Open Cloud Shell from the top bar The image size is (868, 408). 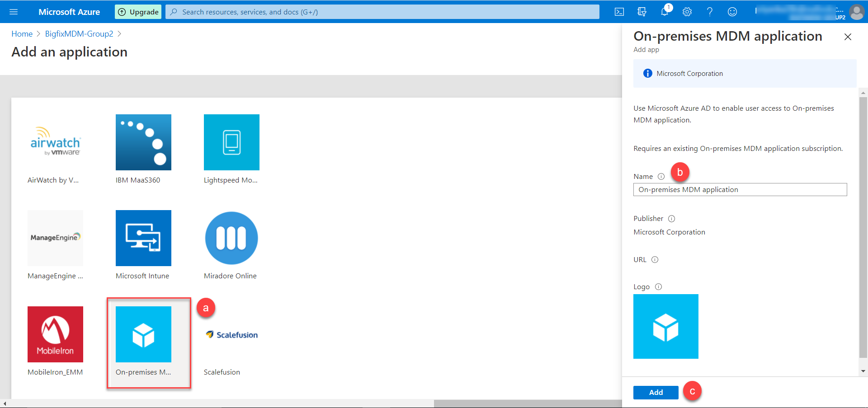point(619,12)
